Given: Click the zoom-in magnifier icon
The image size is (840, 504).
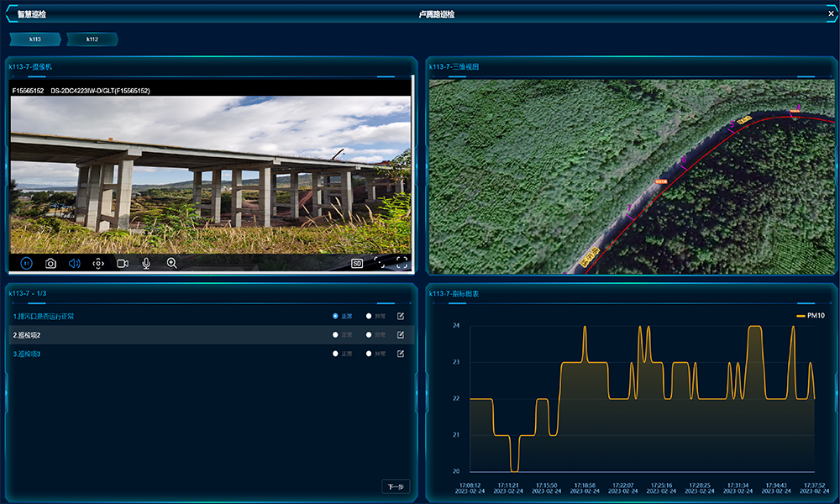Looking at the screenshot, I should click(x=171, y=263).
